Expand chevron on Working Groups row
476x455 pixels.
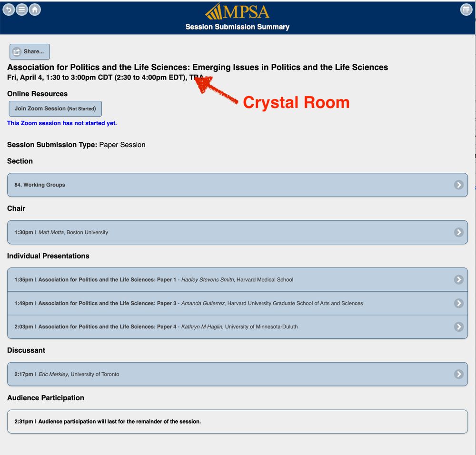click(x=458, y=185)
